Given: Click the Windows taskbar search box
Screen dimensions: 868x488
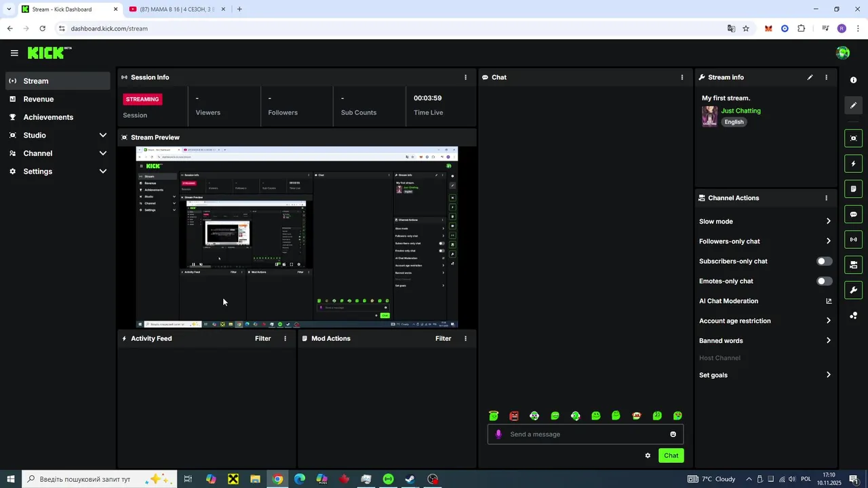Looking at the screenshot, I should pyautogui.click(x=99, y=479).
